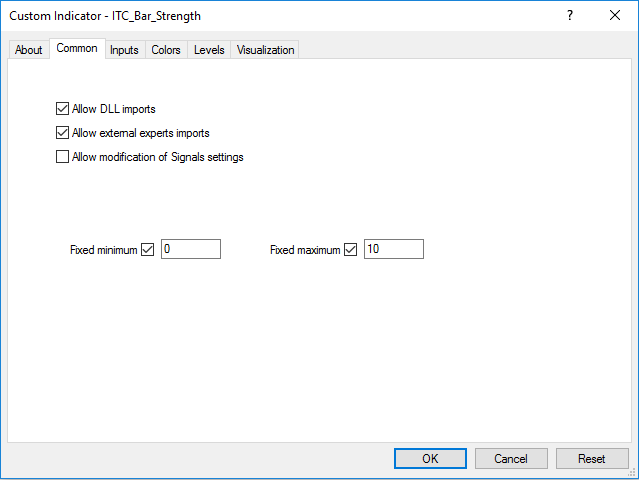Click the Reset button

[591, 458]
